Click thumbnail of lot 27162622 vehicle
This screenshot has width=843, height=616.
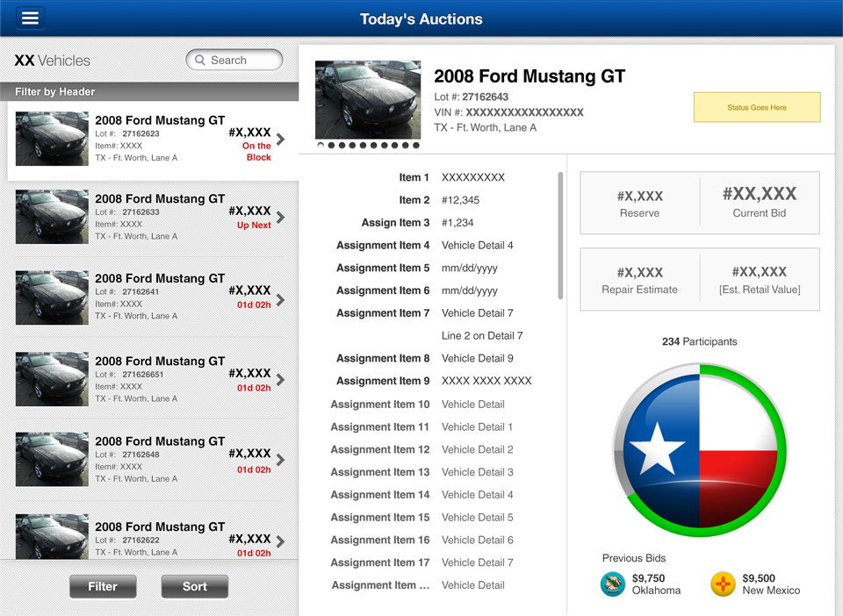(52, 537)
